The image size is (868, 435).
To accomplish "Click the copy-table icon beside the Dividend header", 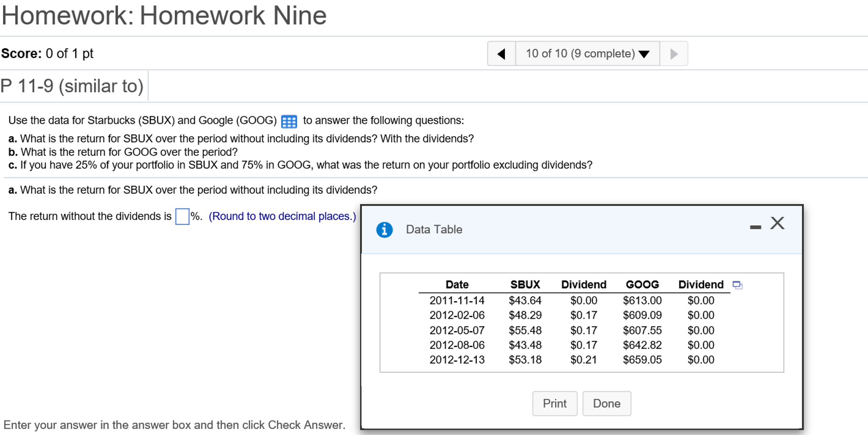I will click(x=737, y=285).
